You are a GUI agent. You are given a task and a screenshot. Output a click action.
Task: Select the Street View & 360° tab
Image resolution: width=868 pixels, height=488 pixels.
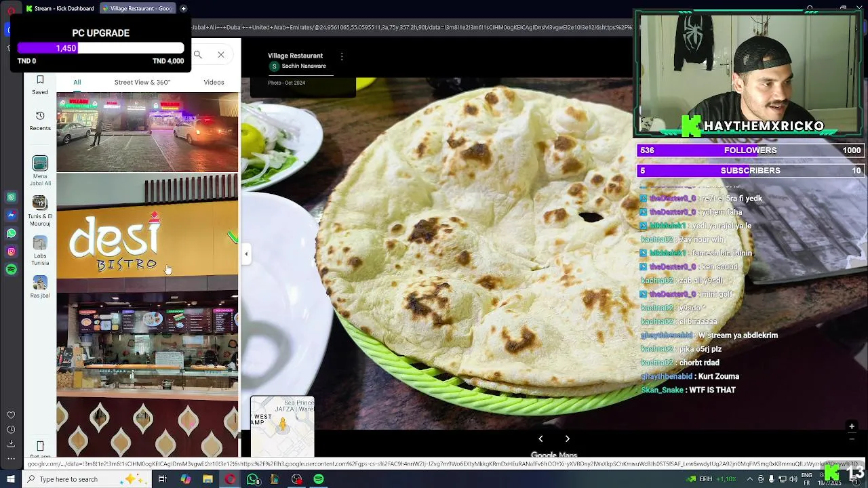142,82
